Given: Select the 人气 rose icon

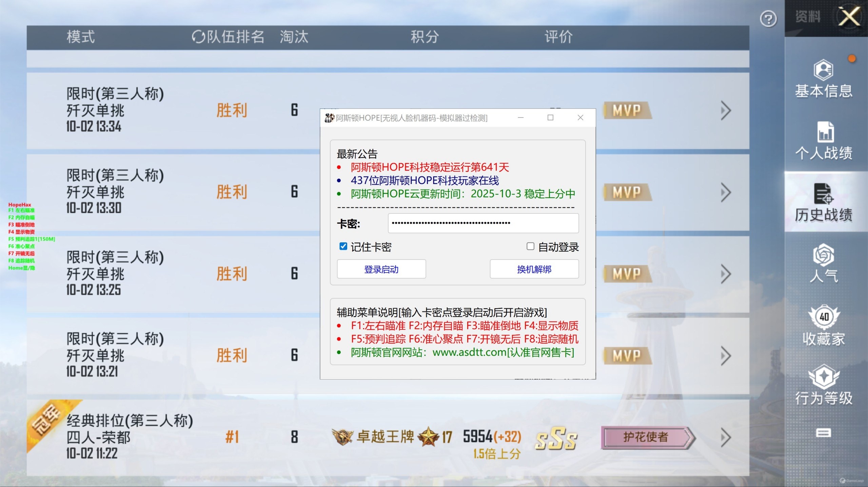Looking at the screenshot, I should click(x=823, y=255).
